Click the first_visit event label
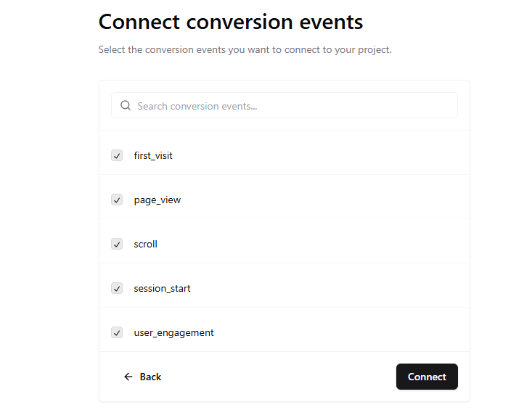This screenshot has height=410, width=532. point(153,155)
